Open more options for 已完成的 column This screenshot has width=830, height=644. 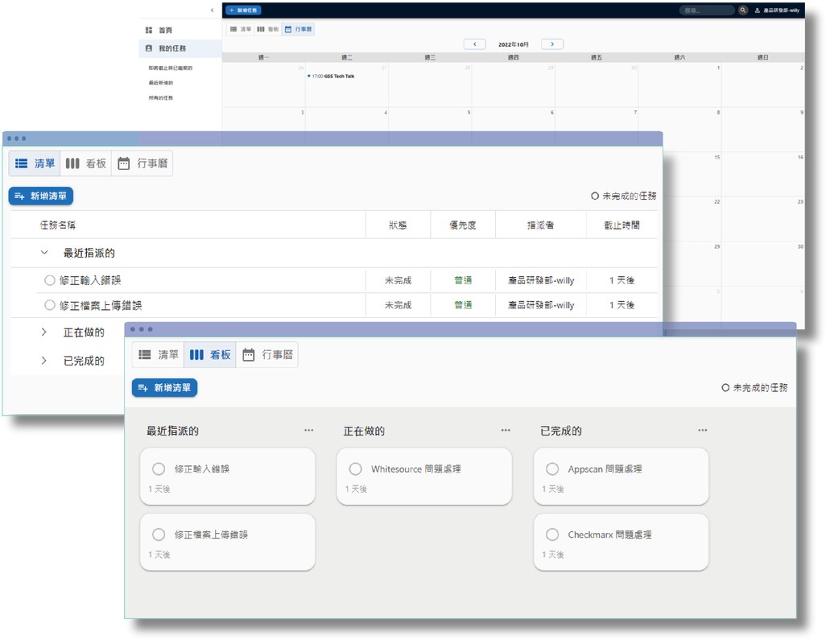click(x=703, y=430)
